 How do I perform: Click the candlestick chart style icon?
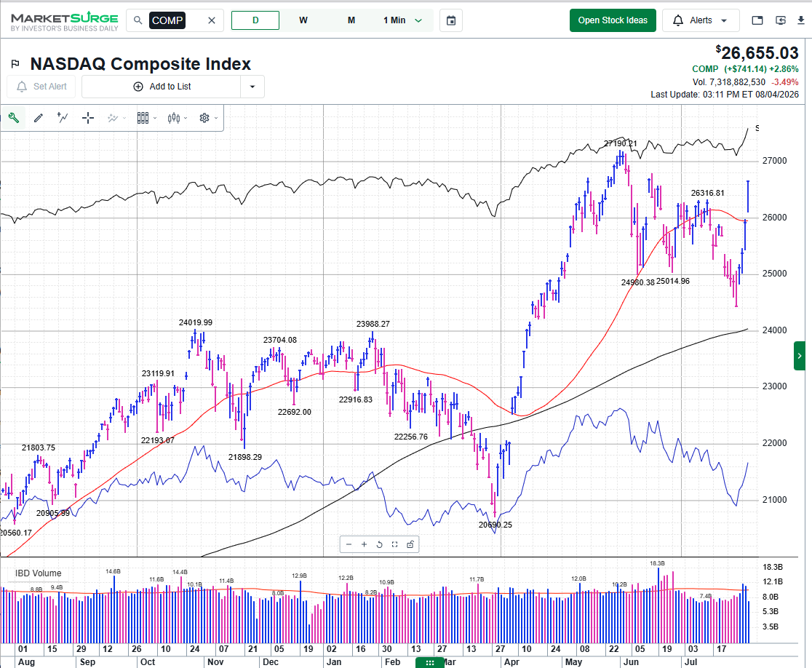pos(174,118)
